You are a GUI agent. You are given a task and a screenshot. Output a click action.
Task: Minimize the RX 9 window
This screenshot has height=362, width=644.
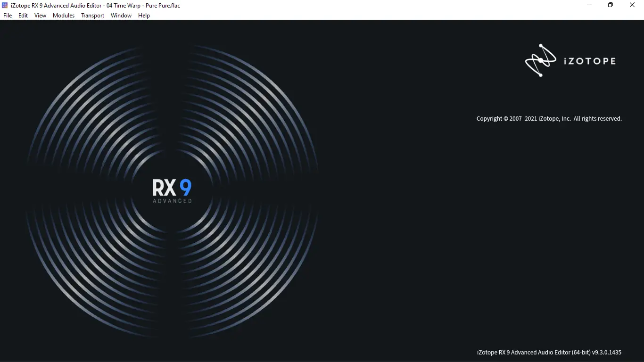589,5
